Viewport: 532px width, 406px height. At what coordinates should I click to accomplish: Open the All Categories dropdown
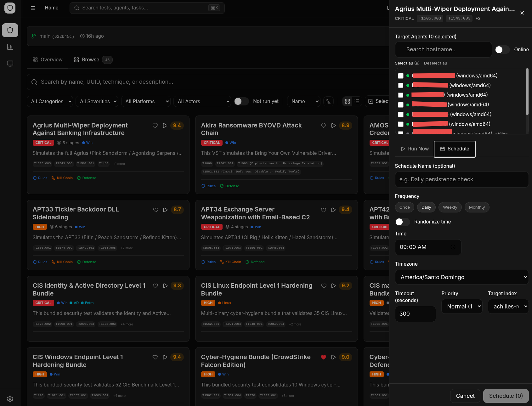(x=50, y=101)
